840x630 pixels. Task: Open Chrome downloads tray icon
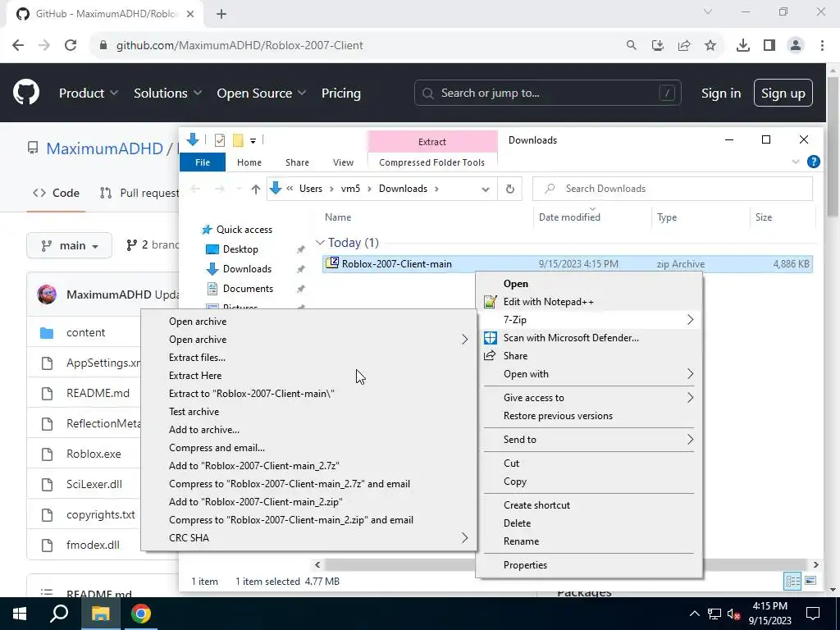coord(743,46)
